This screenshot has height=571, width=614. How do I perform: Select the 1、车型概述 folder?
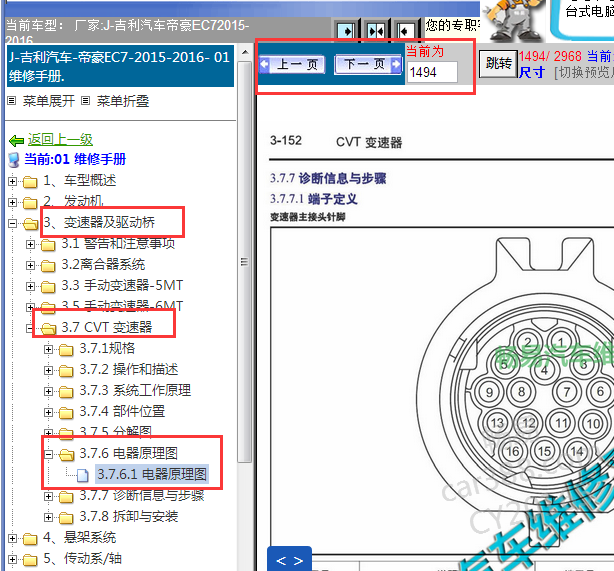[79, 181]
